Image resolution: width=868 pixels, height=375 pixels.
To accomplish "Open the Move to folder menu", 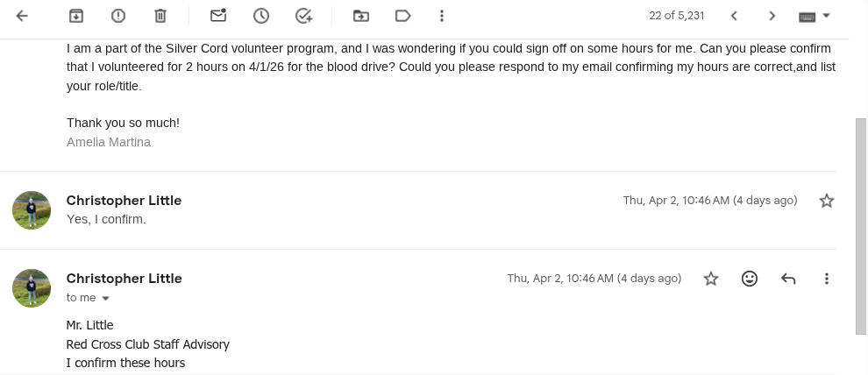I will (x=360, y=16).
